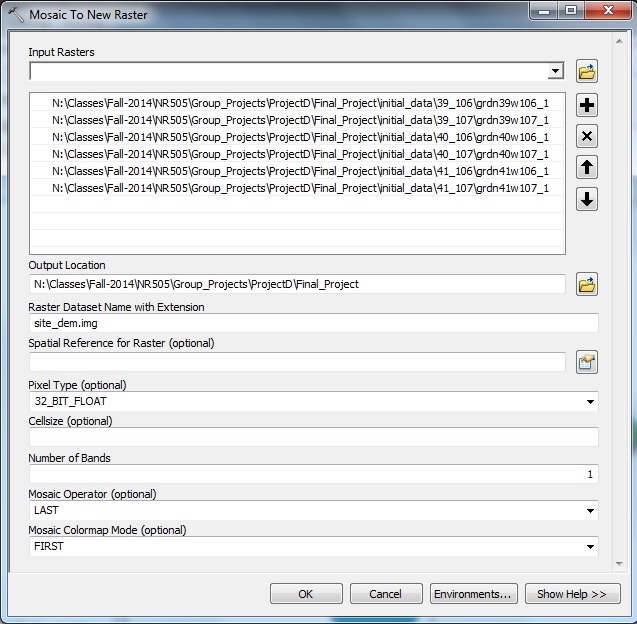The width and height of the screenshot is (637, 624).
Task: Click the Cancel button
Action: [x=385, y=594]
